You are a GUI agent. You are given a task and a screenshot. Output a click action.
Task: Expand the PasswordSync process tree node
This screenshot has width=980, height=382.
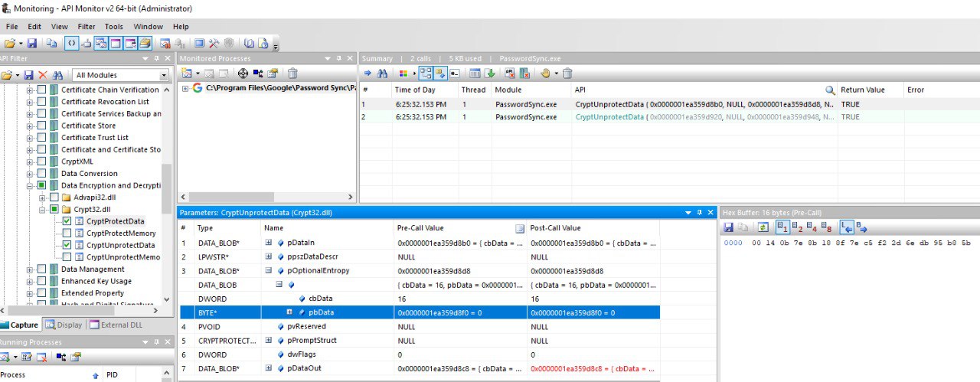click(x=185, y=89)
